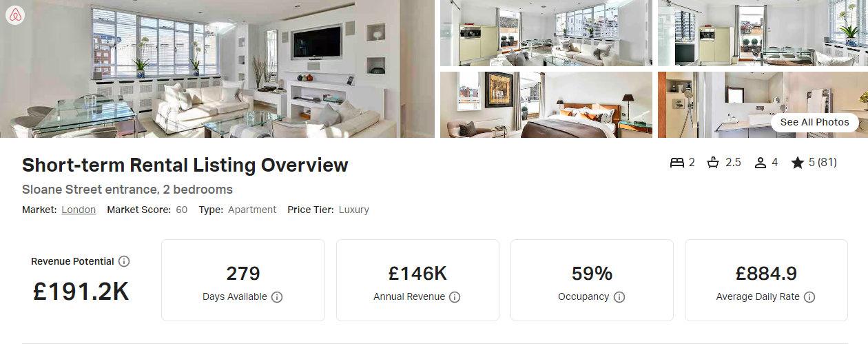Follow the London market link
The image size is (868, 344).
(x=79, y=210)
